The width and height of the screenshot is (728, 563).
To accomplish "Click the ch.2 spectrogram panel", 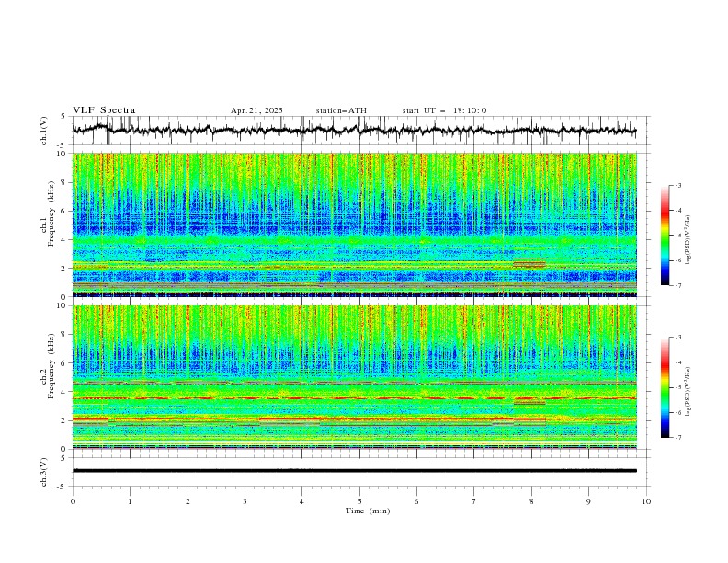I will [354, 377].
